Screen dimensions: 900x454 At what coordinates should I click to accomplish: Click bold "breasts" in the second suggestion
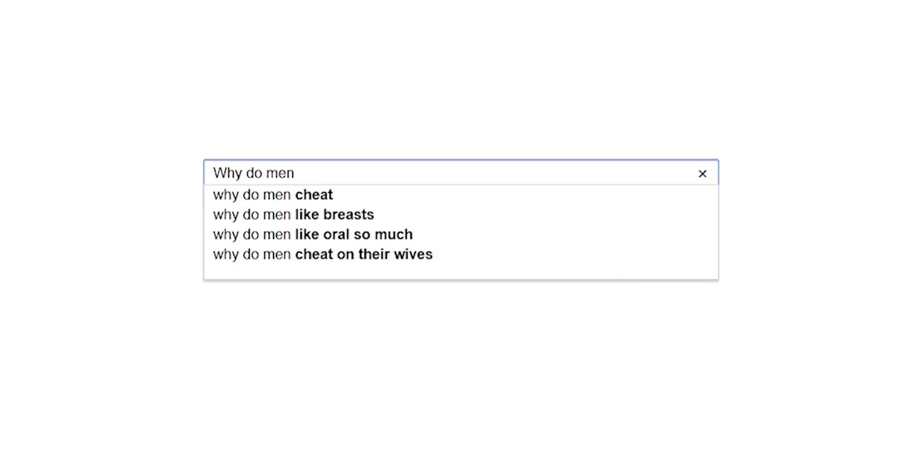tap(348, 215)
